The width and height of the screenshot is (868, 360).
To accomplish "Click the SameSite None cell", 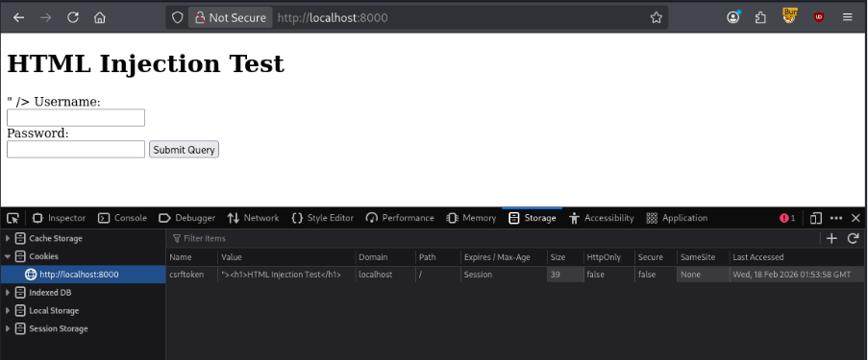I will (703, 275).
